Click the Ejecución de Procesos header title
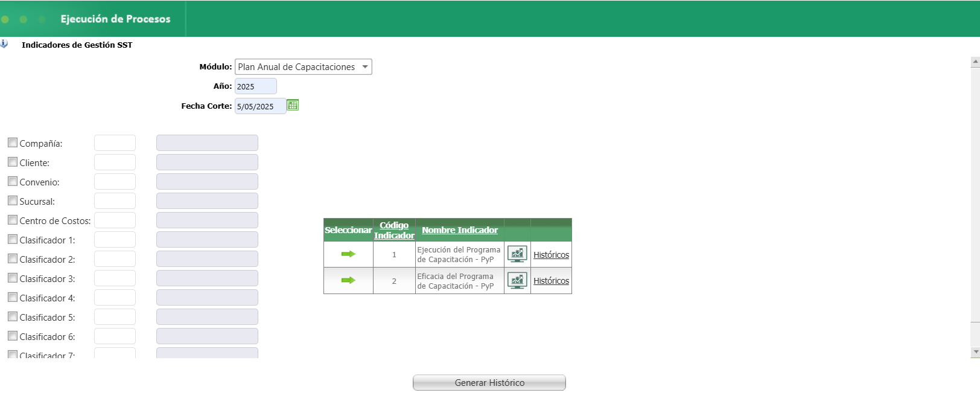 pyautogui.click(x=115, y=19)
